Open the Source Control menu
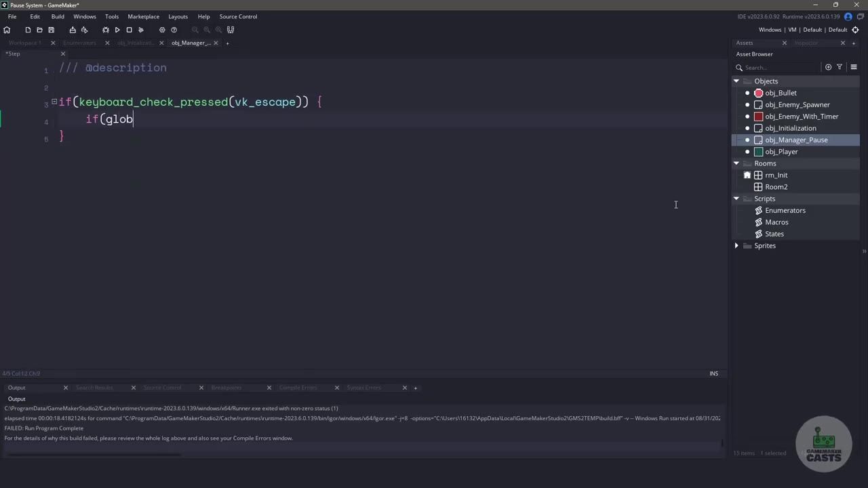The height and width of the screenshot is (488, 868). (238, 16)
